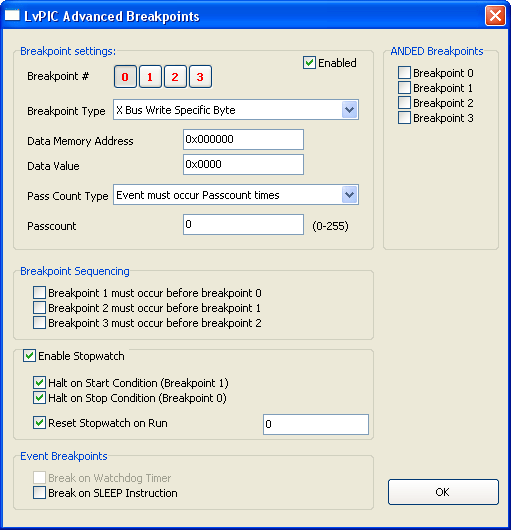Select breakpoint number 2 button
This screenshot has height=530, width=511.
coord(175,77)
